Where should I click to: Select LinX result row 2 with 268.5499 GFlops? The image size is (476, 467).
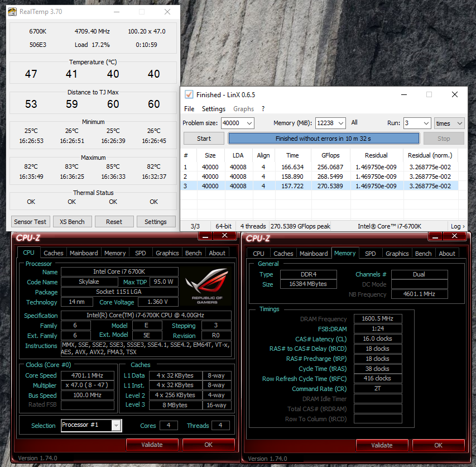tap(319, 177)
